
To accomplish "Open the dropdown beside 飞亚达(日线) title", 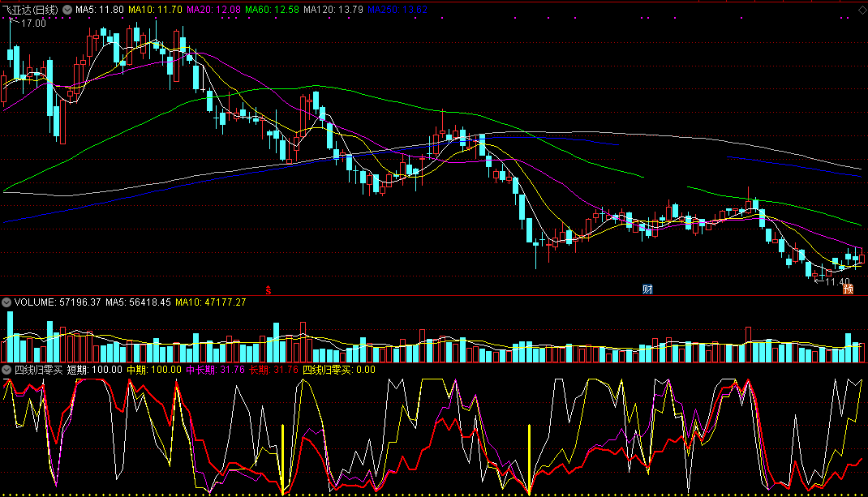I will (x=67, y=10).
